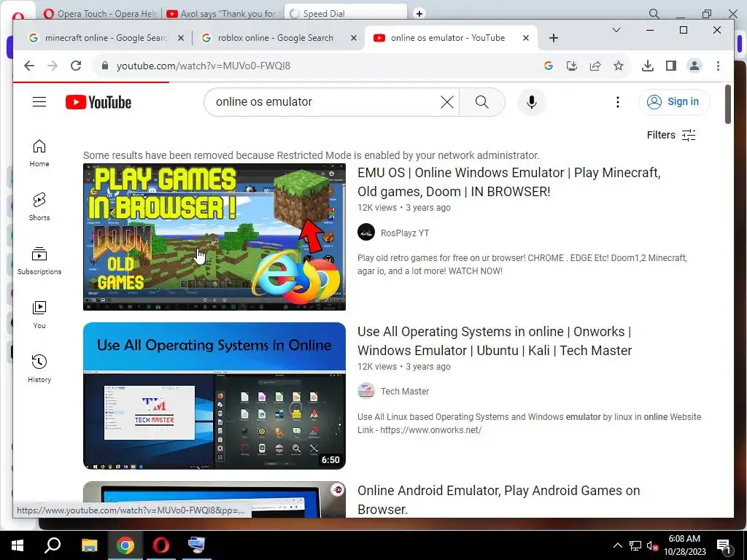The image size is (747, 560).
Task: Switch to Axol says tab in Opera window
Action: coord(222,13)
